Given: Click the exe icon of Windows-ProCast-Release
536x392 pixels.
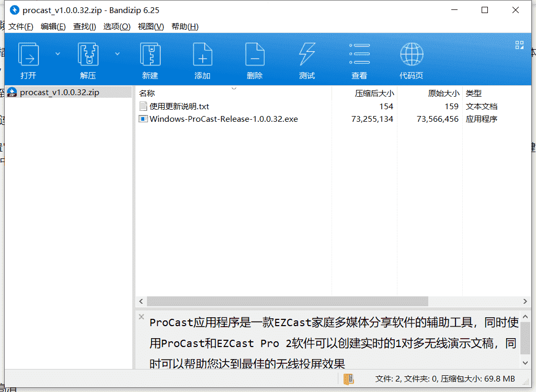Looking at the screenshot, I should pyautogui.click(x=143, y=119).
